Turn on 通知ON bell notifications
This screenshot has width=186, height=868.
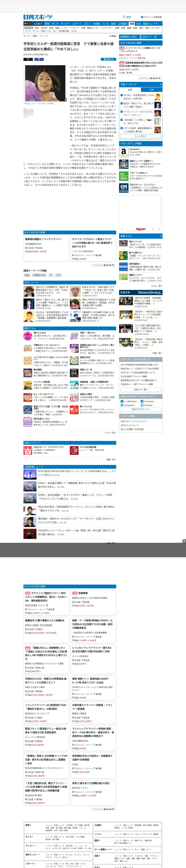point(108,59)
